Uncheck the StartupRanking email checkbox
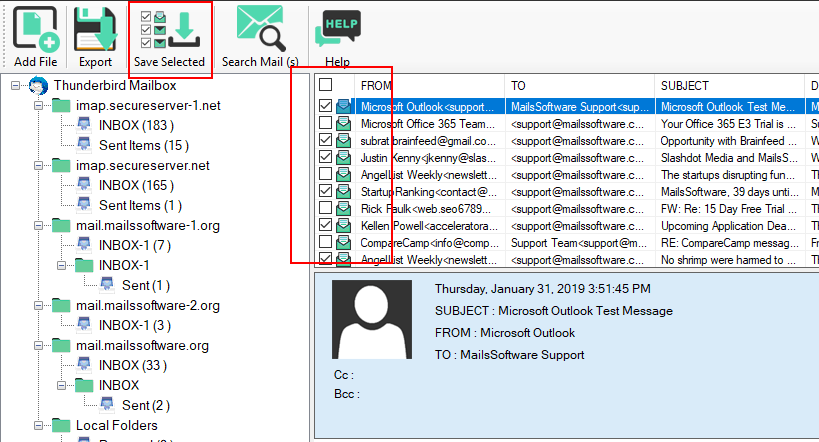This screenshot has width=819, height=442. 325,191
